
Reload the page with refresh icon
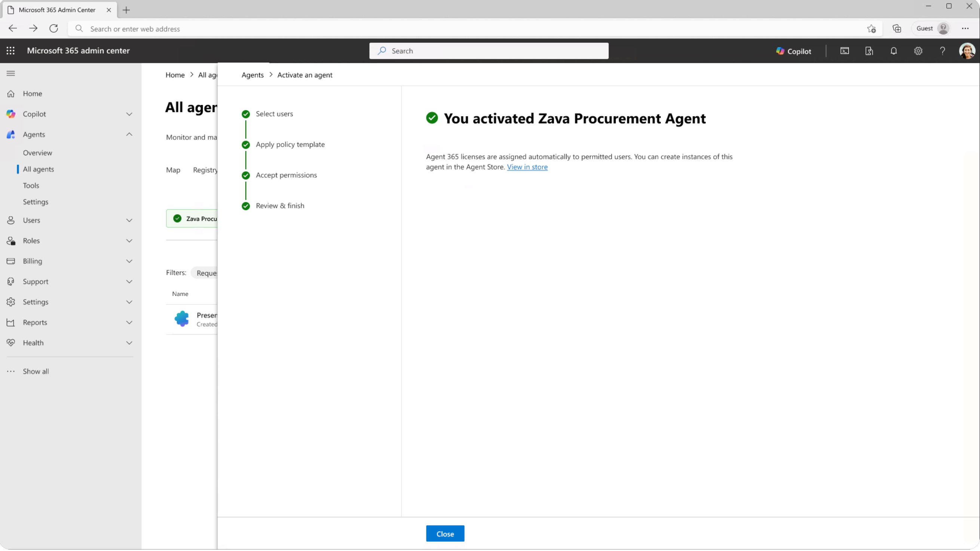pos(53,28)
